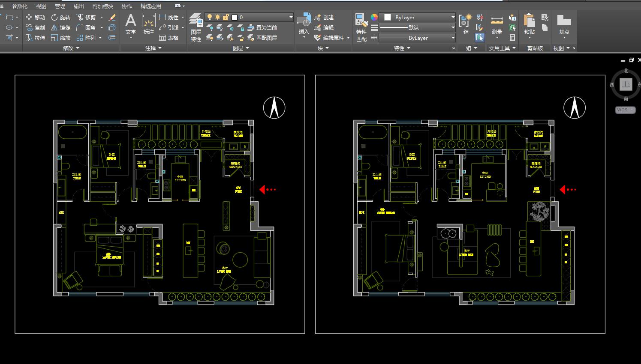The width and height of the screenshot is (641, 364).
Task: Expand the 块 panel
Action: pos(323,48)
